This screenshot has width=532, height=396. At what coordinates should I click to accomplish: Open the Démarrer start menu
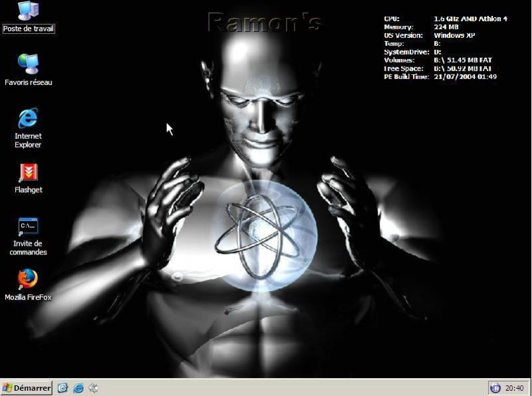coord(27,388)
